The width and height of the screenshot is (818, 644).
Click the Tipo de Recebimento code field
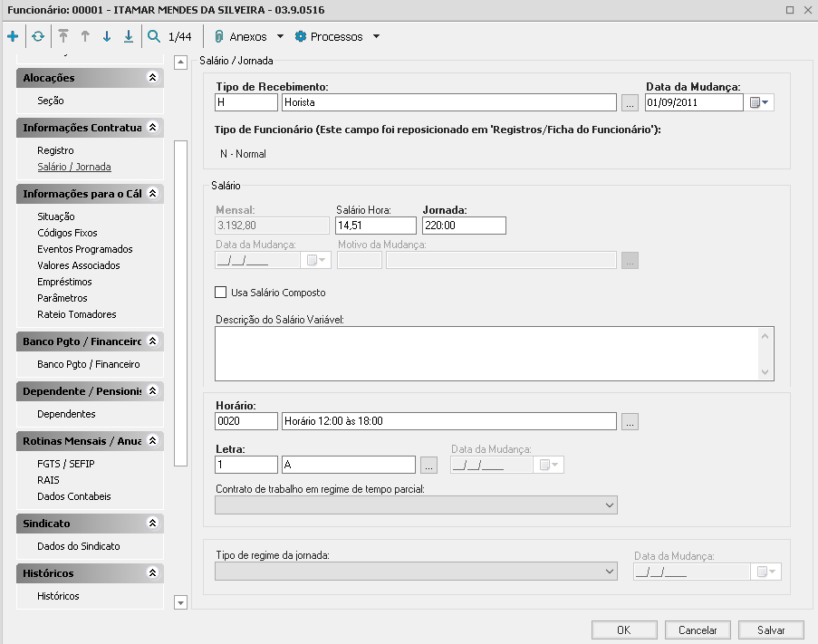point(246,102)
